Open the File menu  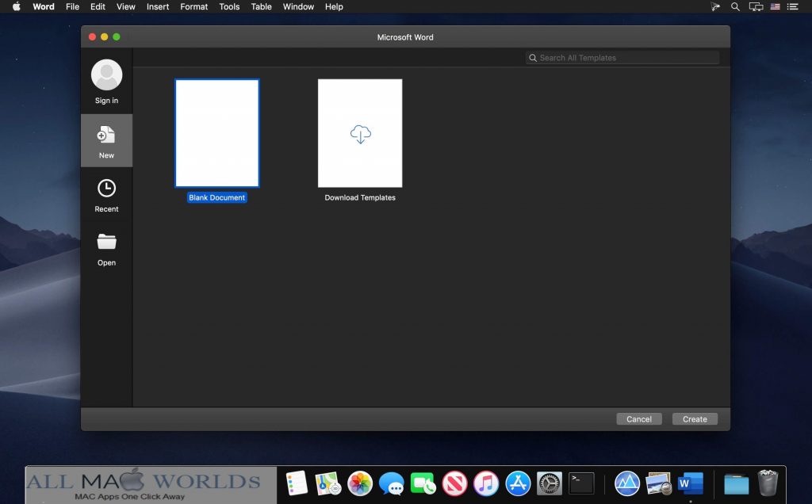[x=72, y=6]
